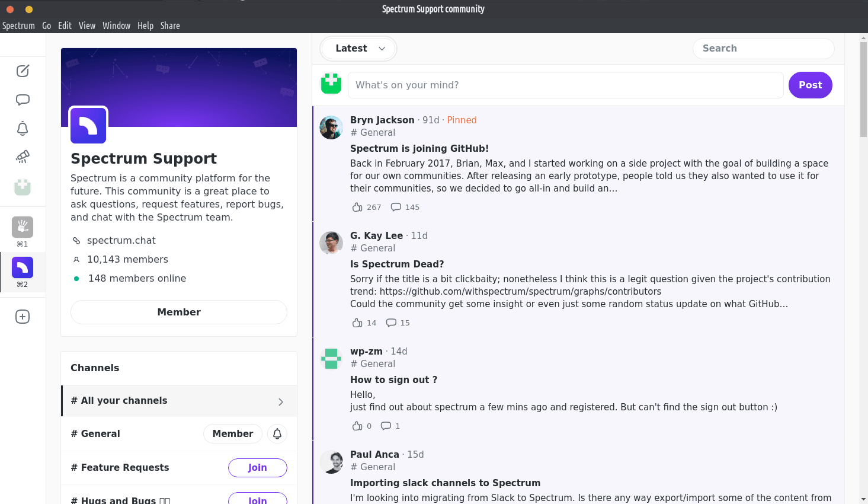The width and height of the screenshot is (868, 504).
Task: Open comments on 'Is Spectrum Dead?' post
Action: point(391,323)
